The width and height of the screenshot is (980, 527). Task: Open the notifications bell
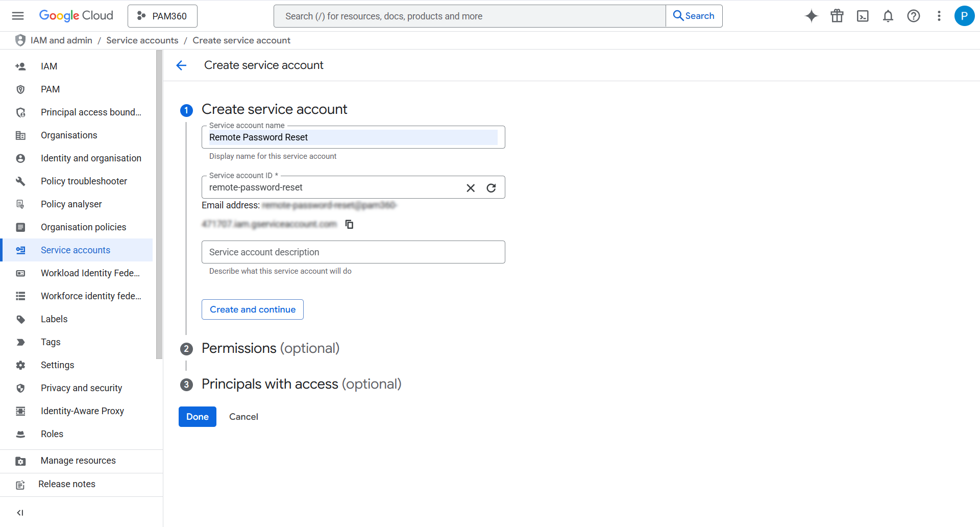[888, 16]
